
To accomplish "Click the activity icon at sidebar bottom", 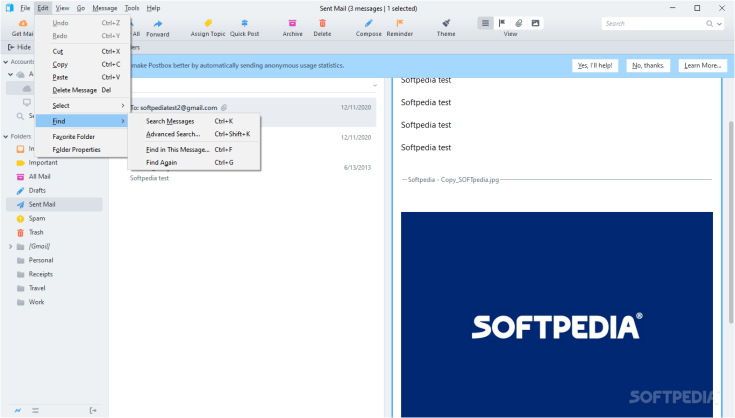I will [18, 410].
